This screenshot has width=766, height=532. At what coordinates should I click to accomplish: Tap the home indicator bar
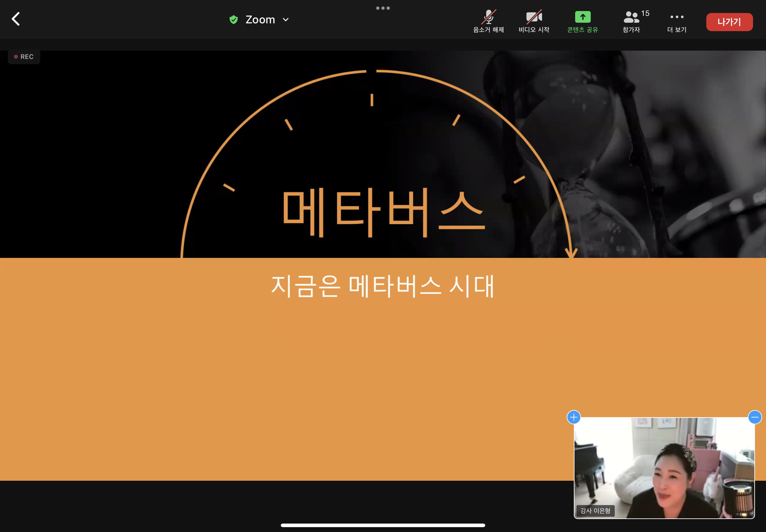pyautogui.click(x=383, y=525)
